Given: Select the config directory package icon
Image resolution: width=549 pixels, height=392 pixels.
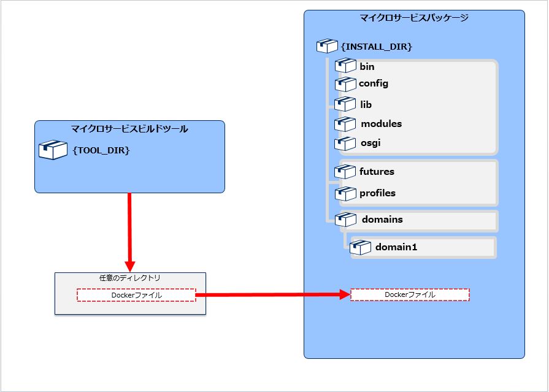Looking at the screenshot, I should [345, 83].
